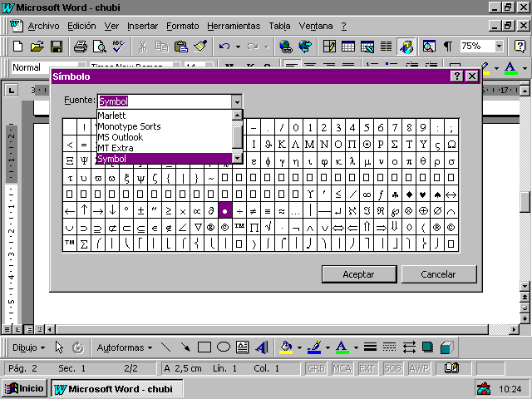532x399 pixels.
Task: Open the Insertar menu
Action: (x=142, y=26)
